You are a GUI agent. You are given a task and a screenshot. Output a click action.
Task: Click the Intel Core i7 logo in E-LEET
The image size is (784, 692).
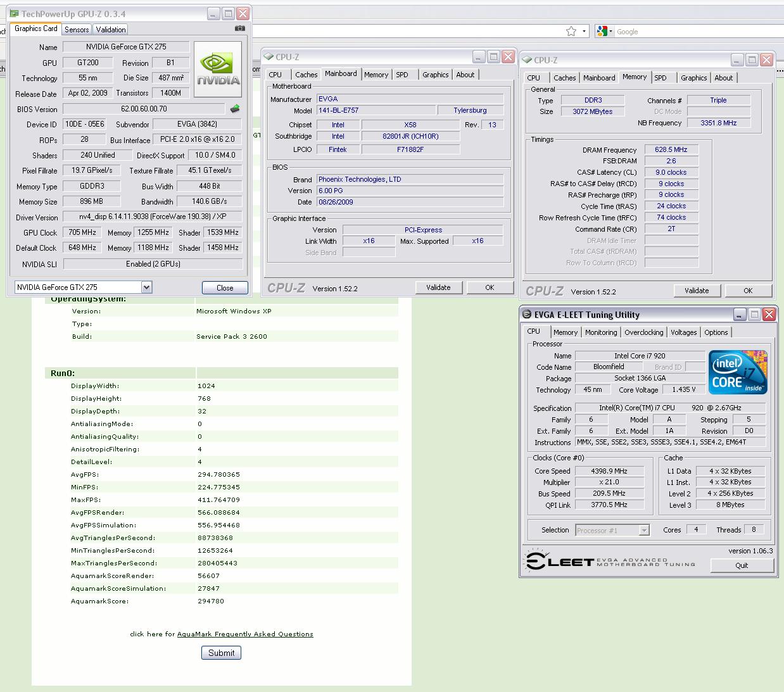(x=738, y=371)
